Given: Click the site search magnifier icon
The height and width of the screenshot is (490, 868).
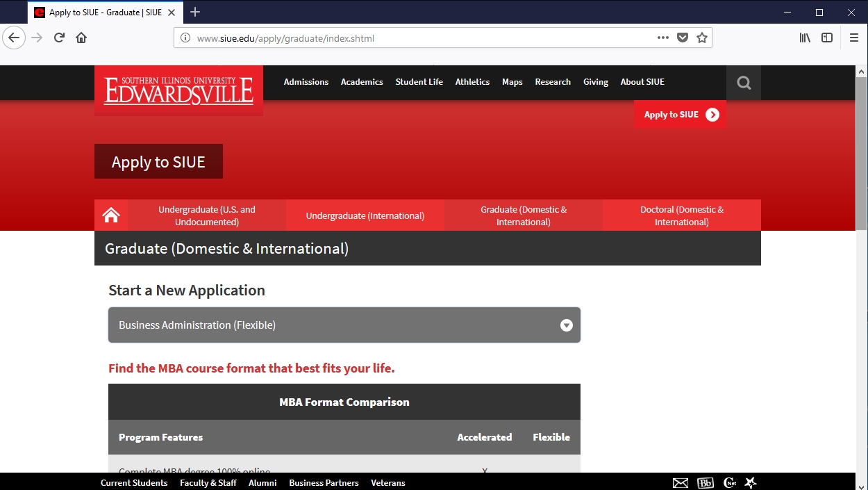Looking at the screenshot, I should click(x=744, y=83).
